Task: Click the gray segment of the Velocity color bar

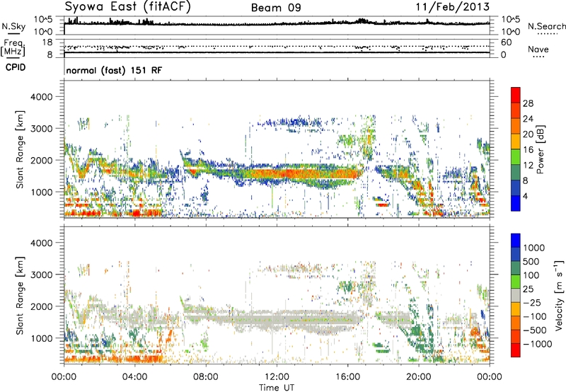Action: (x=516, y=295)
